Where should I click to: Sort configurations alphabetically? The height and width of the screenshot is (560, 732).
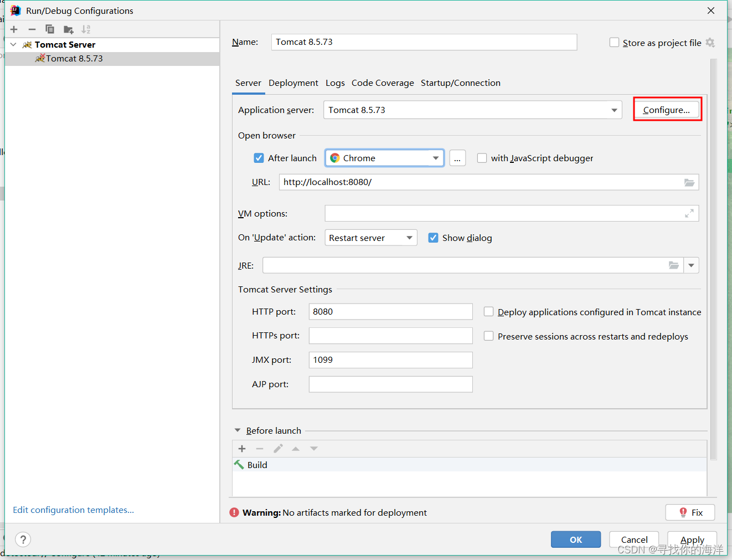point(86,29)
